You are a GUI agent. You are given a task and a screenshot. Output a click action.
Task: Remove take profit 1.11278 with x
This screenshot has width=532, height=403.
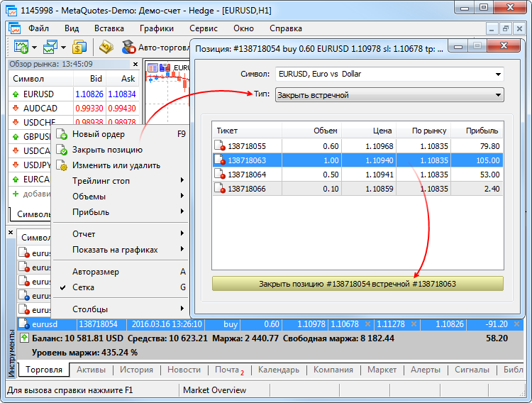click(414, 324)
